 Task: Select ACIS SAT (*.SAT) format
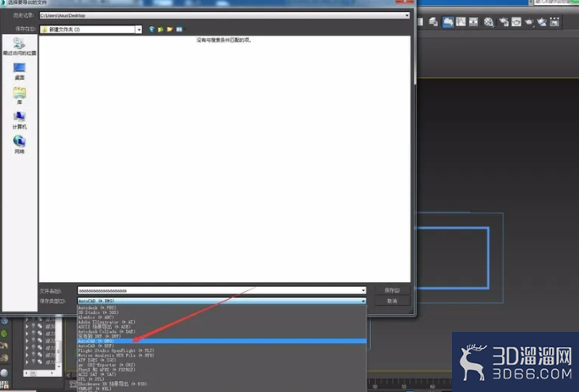point(222,374)
